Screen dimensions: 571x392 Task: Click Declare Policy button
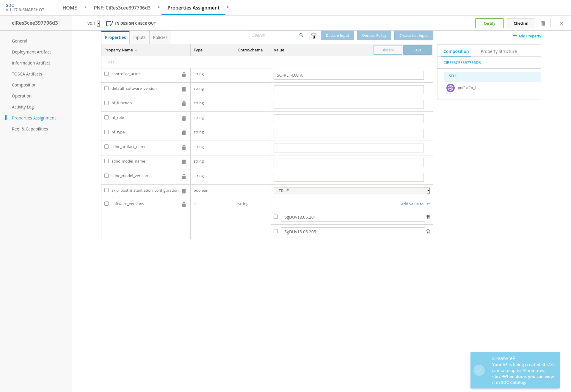pyautogui.click(x=374, y=35)
